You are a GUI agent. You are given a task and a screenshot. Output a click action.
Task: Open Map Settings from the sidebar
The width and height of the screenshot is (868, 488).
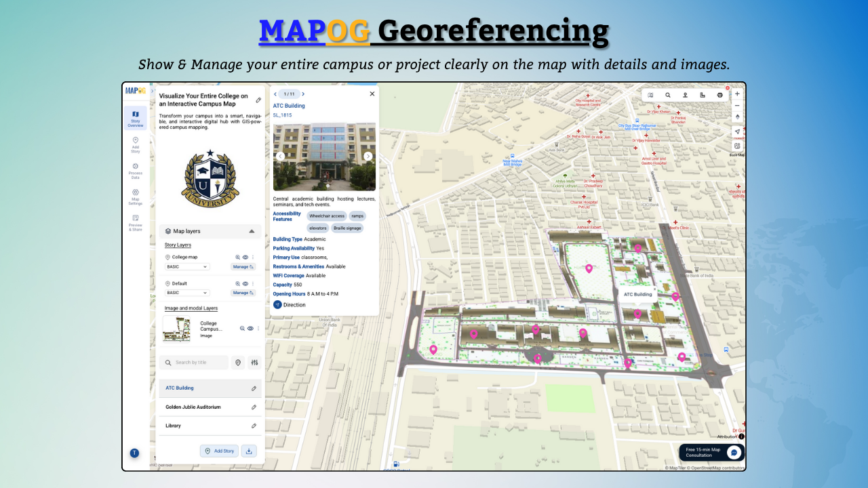pyautogui.click(x=135, y=197)
